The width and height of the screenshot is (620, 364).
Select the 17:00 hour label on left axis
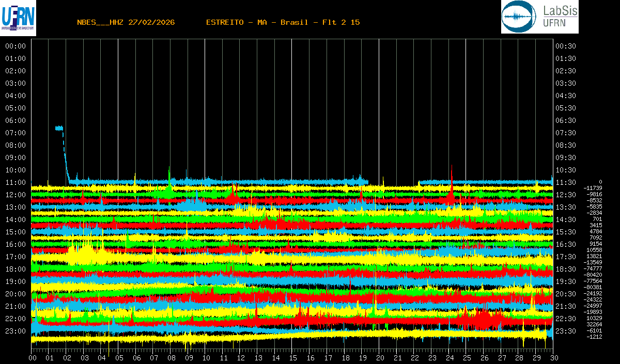tap(16, 257)
